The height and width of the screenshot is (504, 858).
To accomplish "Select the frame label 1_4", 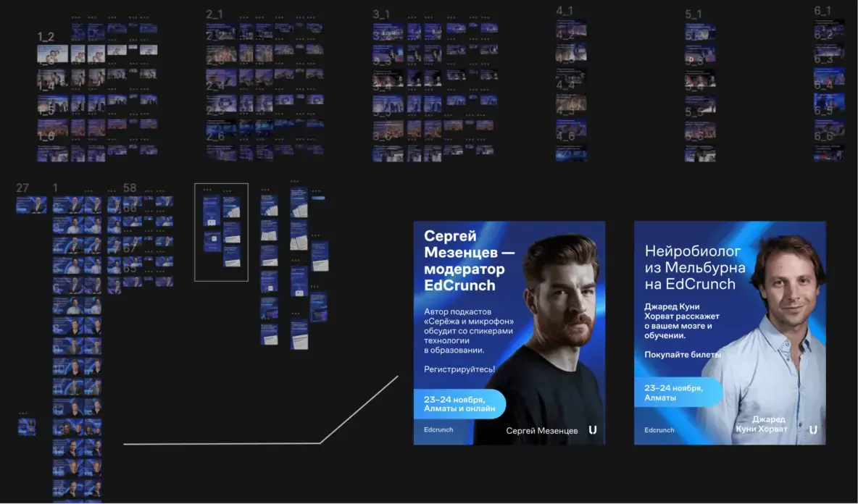I will pyautogui.click(x=46, y=86).
